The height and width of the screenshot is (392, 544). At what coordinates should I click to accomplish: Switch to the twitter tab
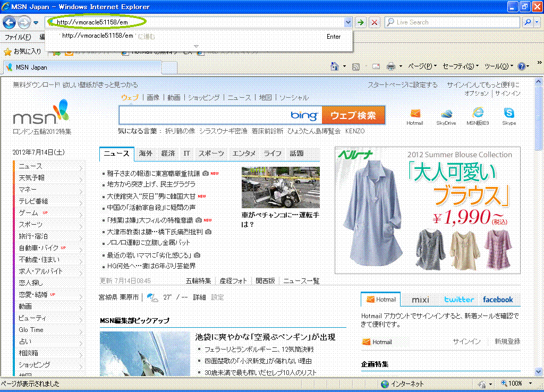coord(459,300)
